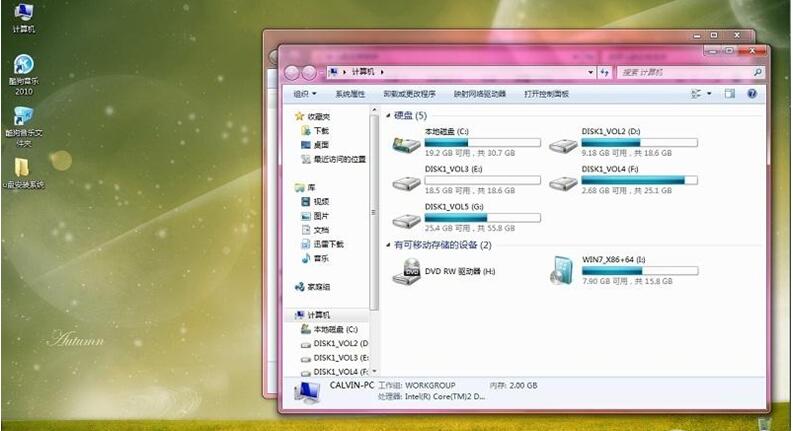The width and height of the screenshot is (793, 431).
Task: Open the address bar history dropdown arrow
Action: click(x=590, y=72)
